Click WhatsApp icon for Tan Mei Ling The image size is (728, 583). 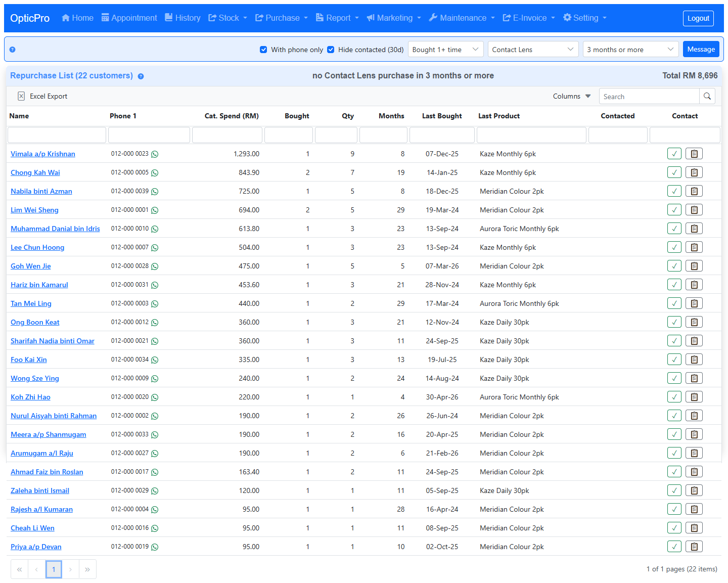coord(155,304)
